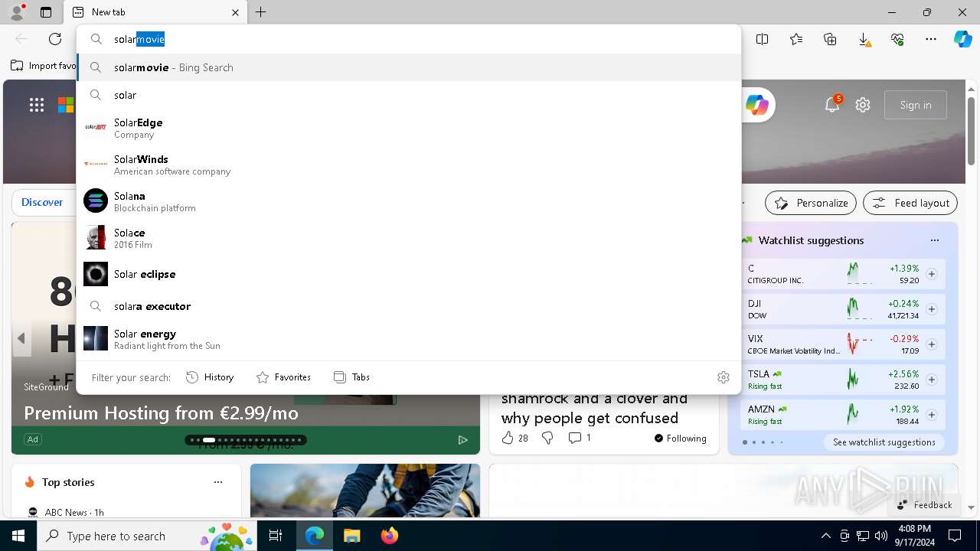Select Solar energy suggestion
This screenshot has width=980, height=551.
409,339
